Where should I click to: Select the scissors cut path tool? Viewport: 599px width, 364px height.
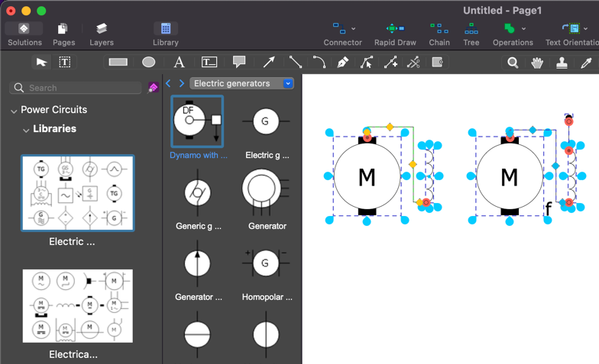413,62
